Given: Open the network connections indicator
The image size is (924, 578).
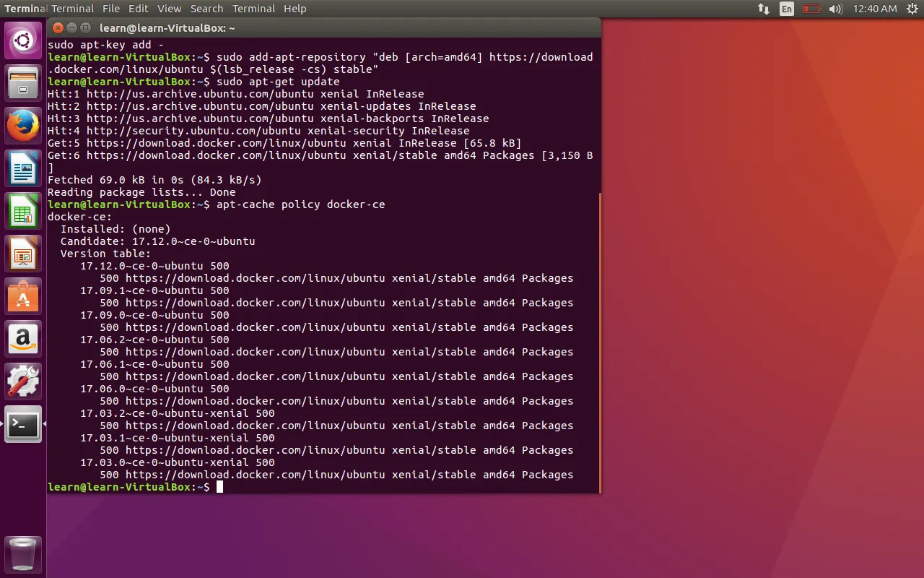Looking at the screenshot, I should coord(764,9).
